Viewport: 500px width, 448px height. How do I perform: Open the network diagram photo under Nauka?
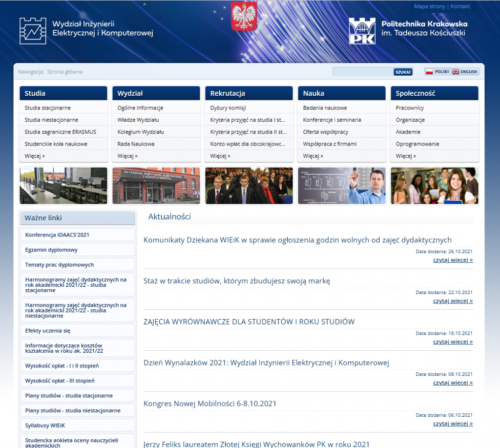point(342,186)
